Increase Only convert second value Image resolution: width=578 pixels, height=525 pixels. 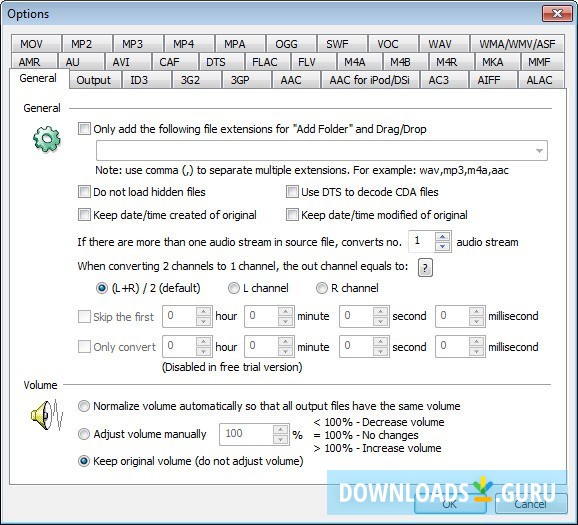point(380,342)
